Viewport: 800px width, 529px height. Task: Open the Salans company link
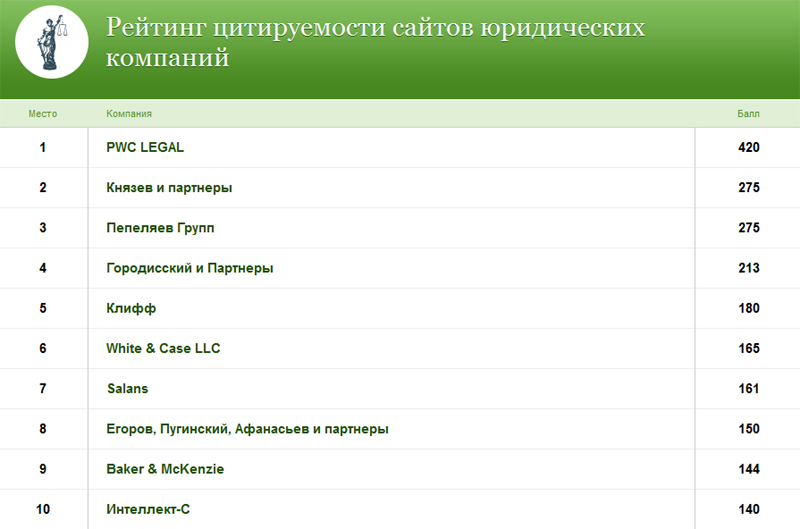(128, 389)
